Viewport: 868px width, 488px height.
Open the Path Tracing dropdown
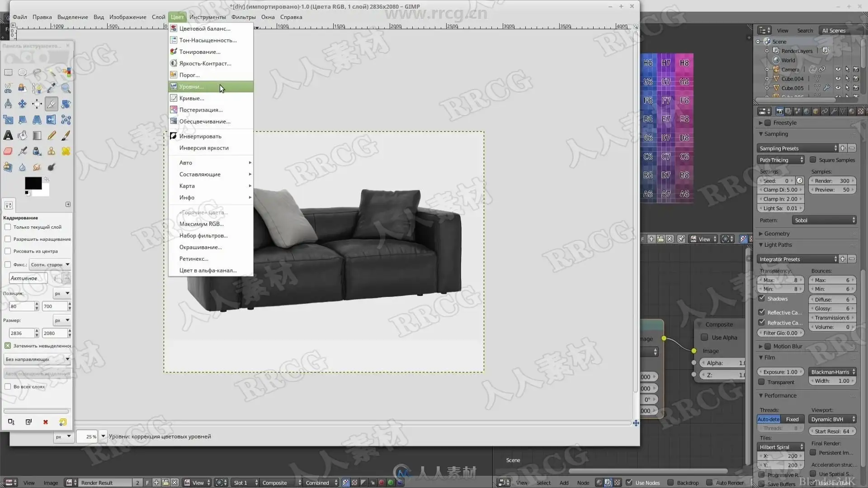(781, 160)
